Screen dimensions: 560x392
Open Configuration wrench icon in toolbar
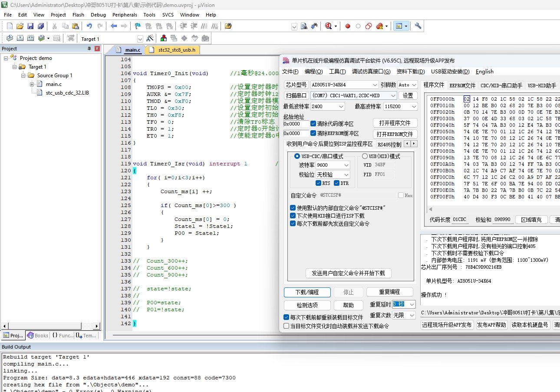click(418, 26)
